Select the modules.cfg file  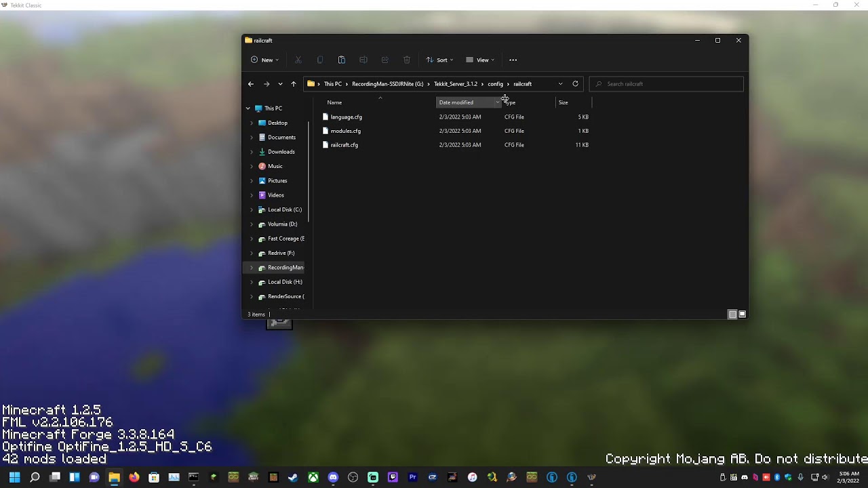tap(346, 131)
